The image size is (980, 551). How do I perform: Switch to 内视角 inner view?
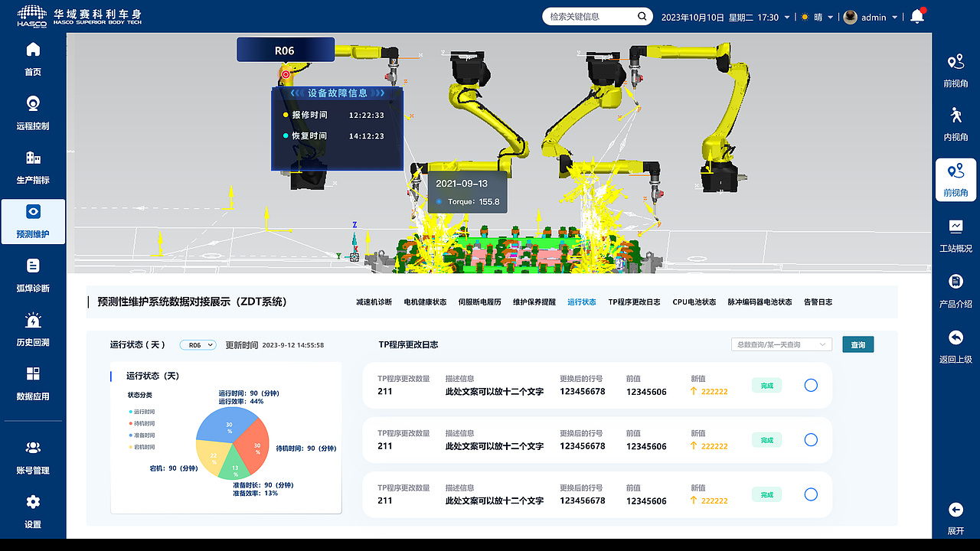click(955, 124)
